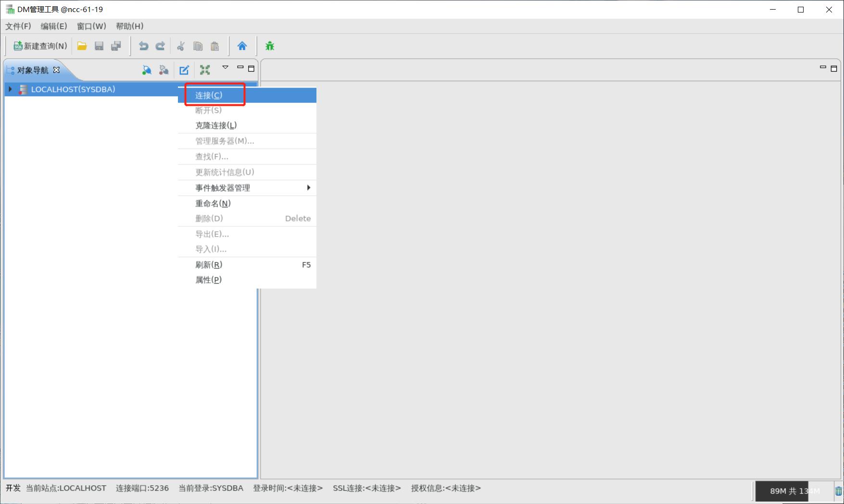Click the 导出(E)... menu entry
The height and width of the screenshot is (504, 844).
click(247, 234)
